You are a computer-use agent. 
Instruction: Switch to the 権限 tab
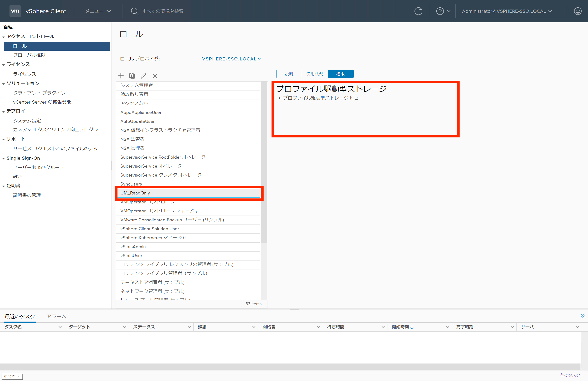pyautogui.click(x=341, y=74)
